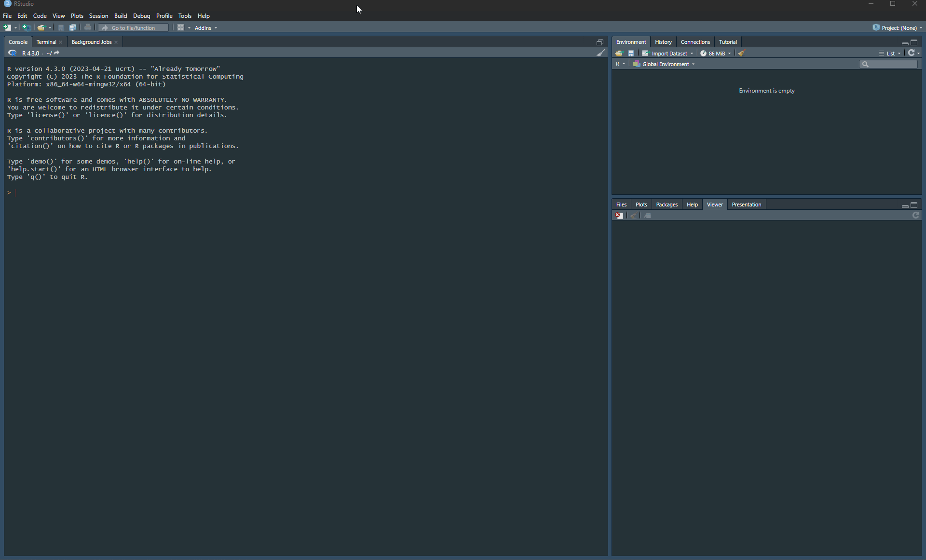Open the Session menu
This screenshot has height=560, width=926.
[x=98, y=16]
